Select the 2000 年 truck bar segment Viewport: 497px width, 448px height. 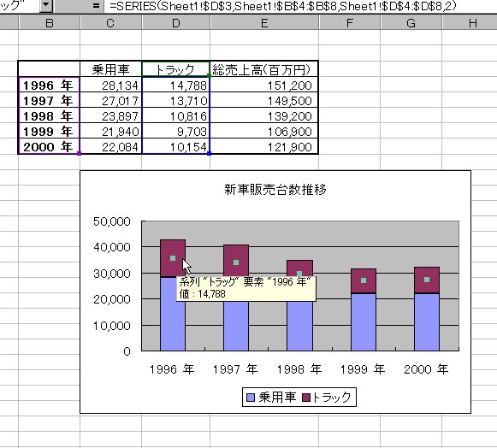pyautogui.click(x=427, y=280)
